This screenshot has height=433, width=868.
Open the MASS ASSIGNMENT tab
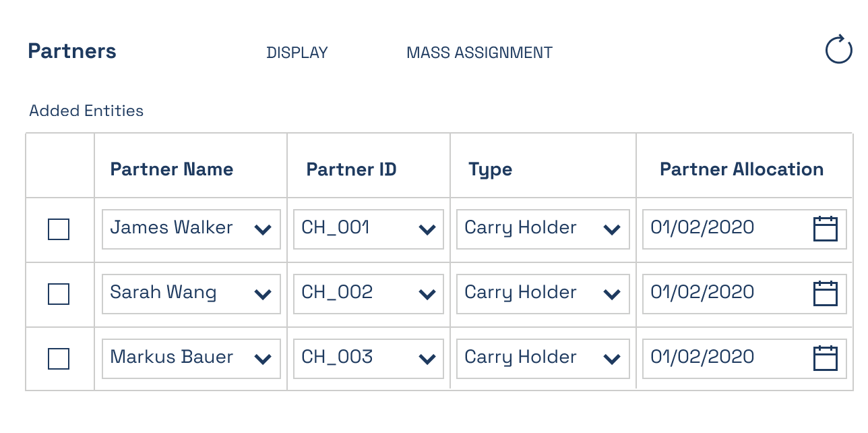click(479, 53)
